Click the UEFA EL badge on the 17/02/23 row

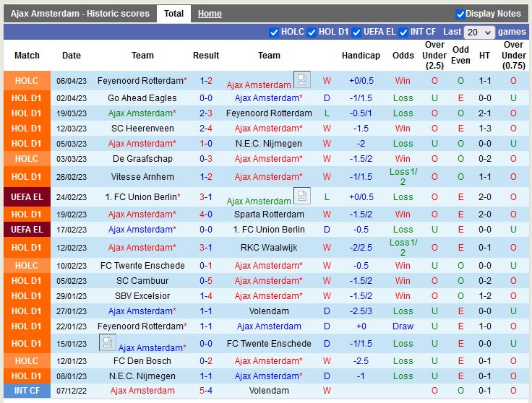[27, 230]
